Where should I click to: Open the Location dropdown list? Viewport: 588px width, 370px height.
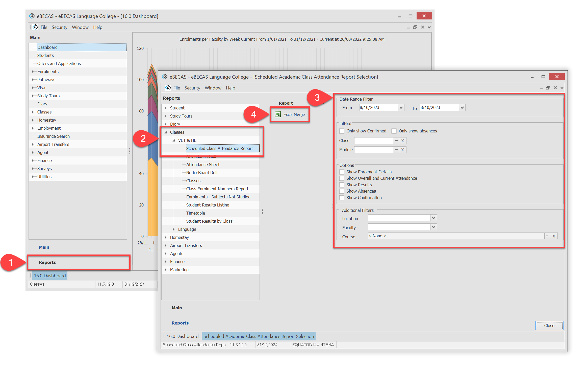[433, 218]
